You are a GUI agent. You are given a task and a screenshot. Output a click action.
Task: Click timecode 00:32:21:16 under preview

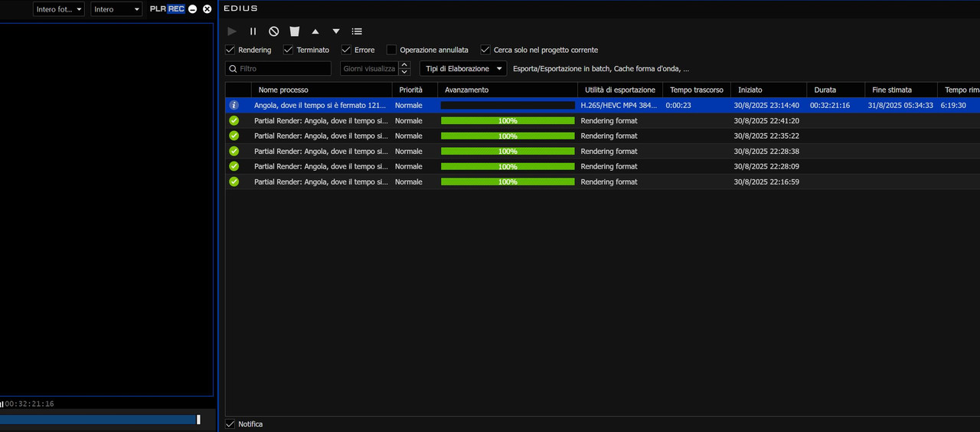29,404
